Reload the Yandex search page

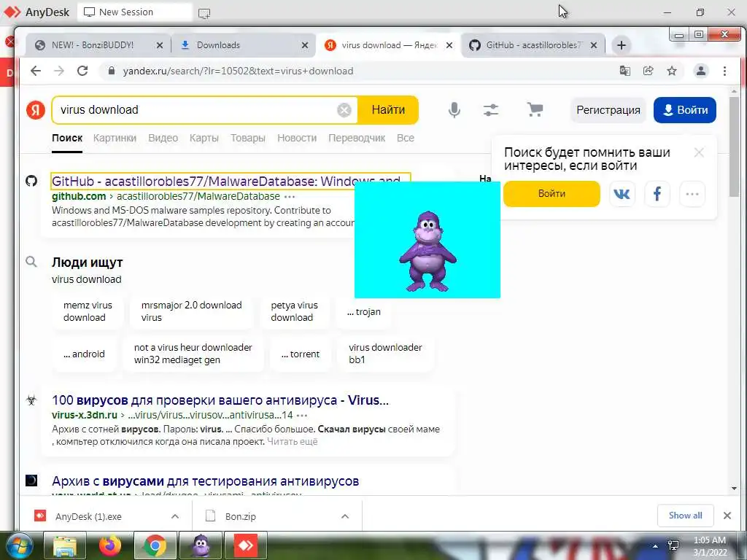click(x=82, y=71)
